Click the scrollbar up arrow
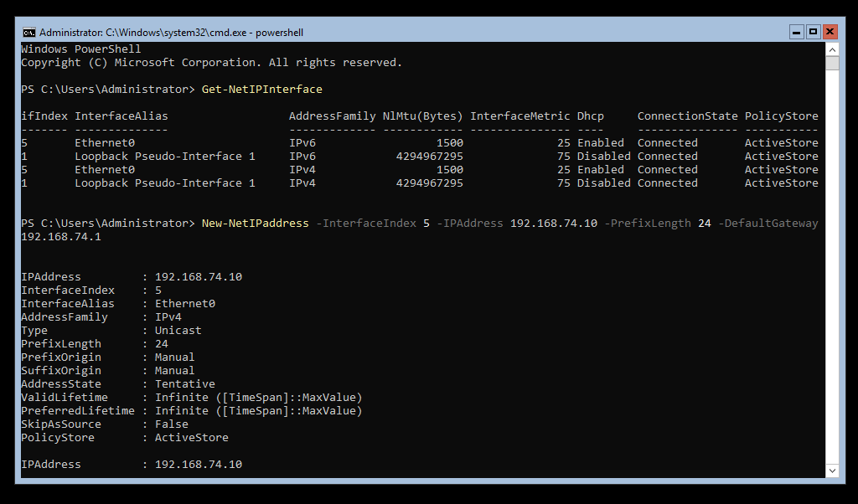 pos(831,49)
